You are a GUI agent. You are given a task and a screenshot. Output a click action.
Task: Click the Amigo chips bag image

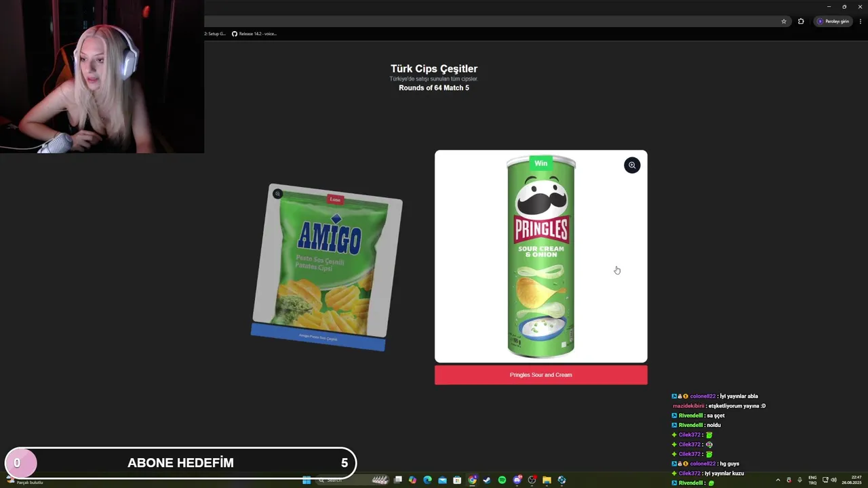(328, 260)
